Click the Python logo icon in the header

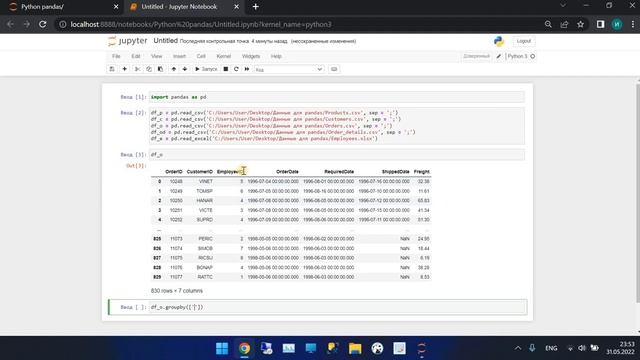click(x=499, y=41)
